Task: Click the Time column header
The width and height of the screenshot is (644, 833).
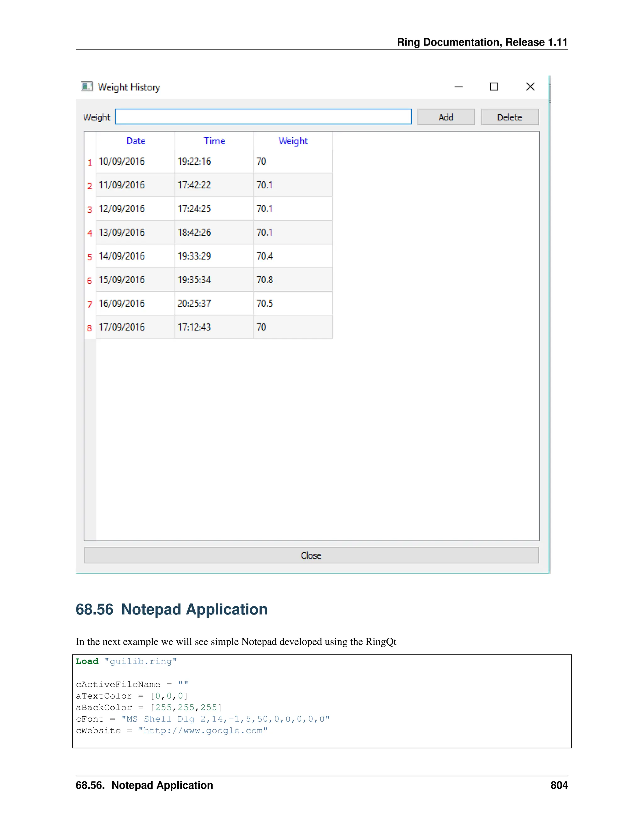Action: pos(214,141)
